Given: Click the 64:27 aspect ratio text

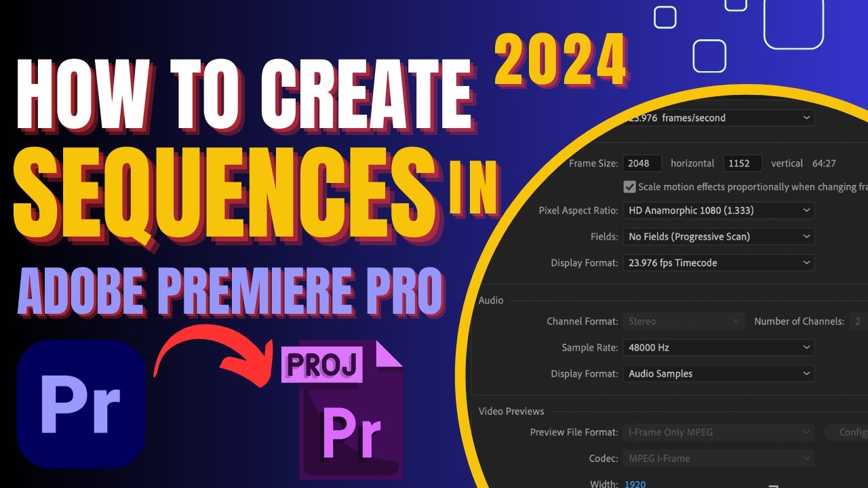Looking at the screenshot, I should [824, 163].
